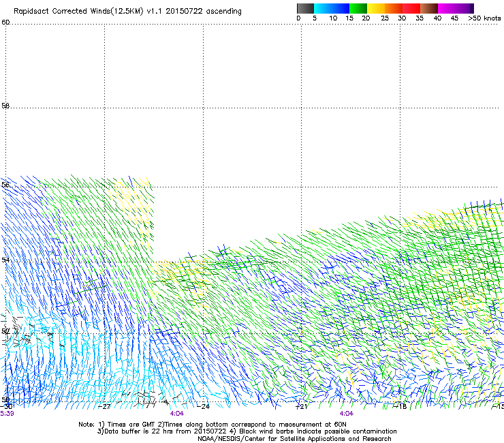Click the gray 0-5 knots color bar segment
504x443 pixels.
click(x=305, y=8)
